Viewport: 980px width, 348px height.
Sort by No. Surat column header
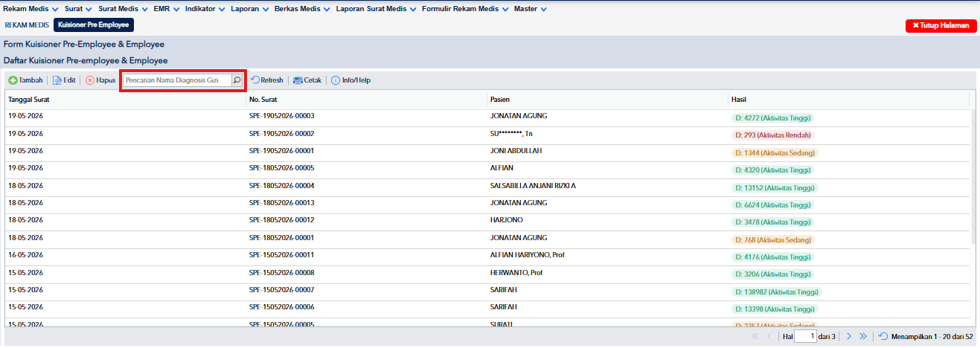pyautogui.click(x=365, y=100)
